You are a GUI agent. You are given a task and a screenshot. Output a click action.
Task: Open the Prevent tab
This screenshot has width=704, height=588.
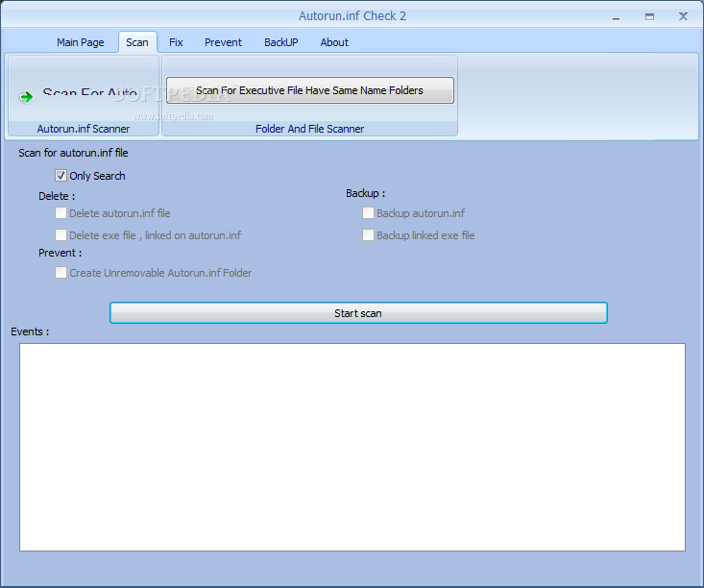tap(223, 42)
